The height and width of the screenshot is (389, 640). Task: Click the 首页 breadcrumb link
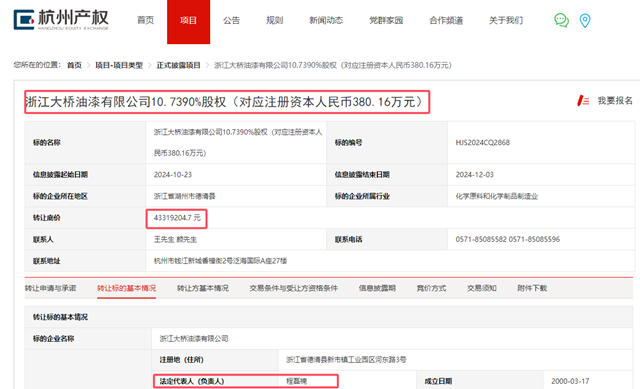pyautogui.click(x=74, y=65)
